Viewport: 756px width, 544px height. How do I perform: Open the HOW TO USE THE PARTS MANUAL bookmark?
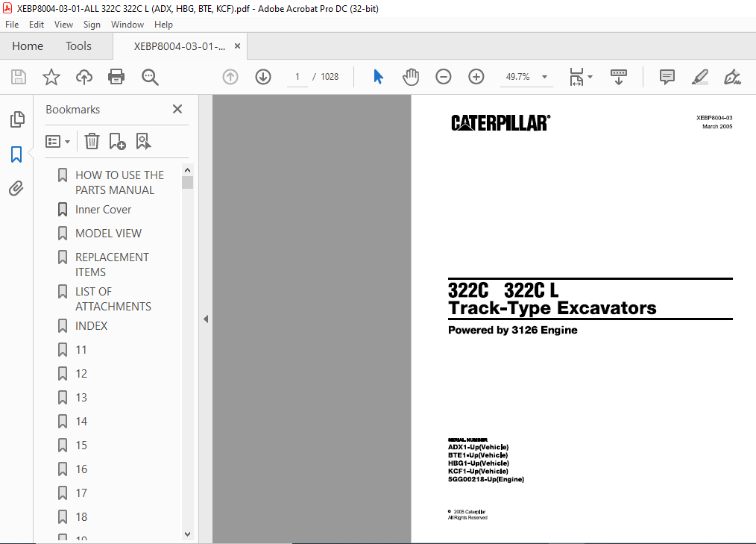pos(119,183)
